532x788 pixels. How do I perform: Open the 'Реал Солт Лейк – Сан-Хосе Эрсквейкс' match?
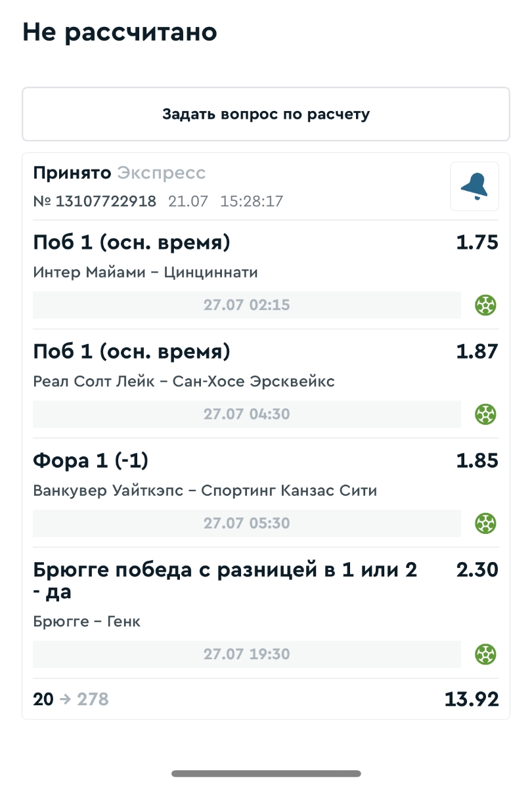[x=184, y=382]
